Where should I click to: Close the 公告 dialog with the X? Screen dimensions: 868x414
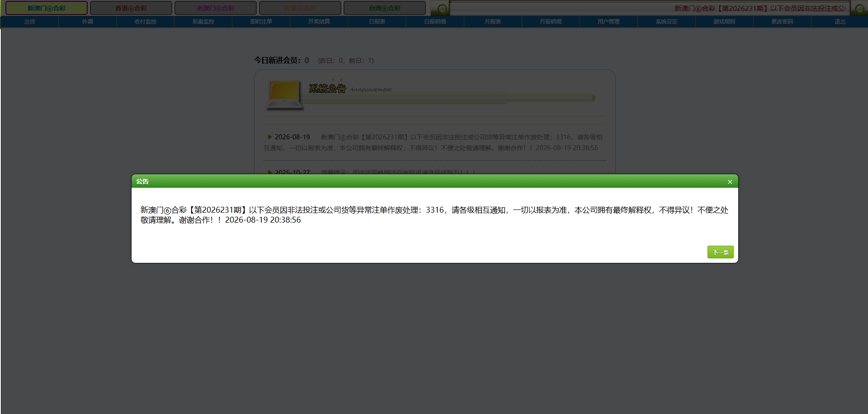coord(730,182)
